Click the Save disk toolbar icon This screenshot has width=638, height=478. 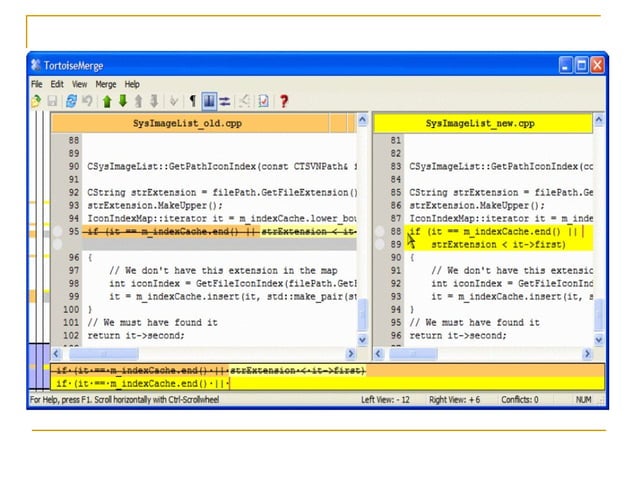pos(51,101)
